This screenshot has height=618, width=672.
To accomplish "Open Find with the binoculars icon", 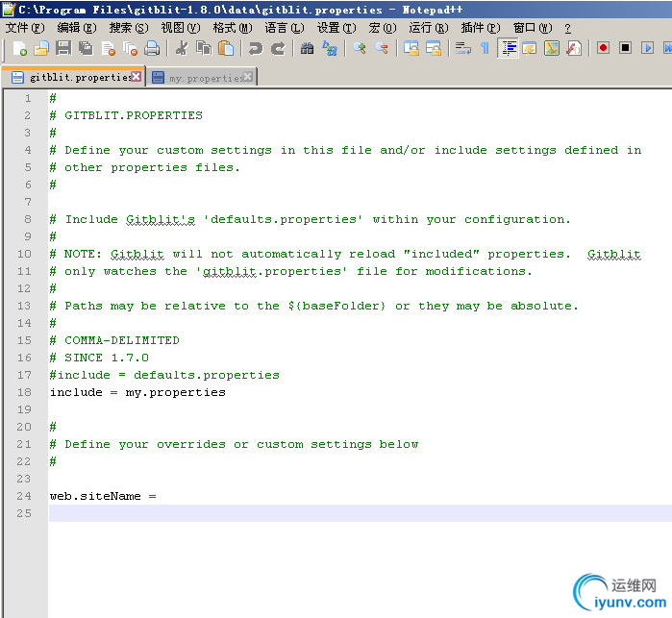I will (308, 48).
